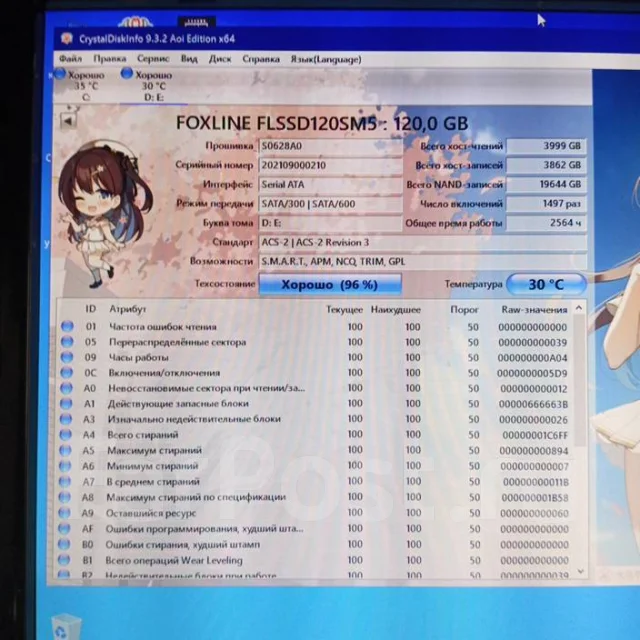Select the D: E: drive with 30 °C status
This screenshot has height=640, width=640.
[149, 86]
